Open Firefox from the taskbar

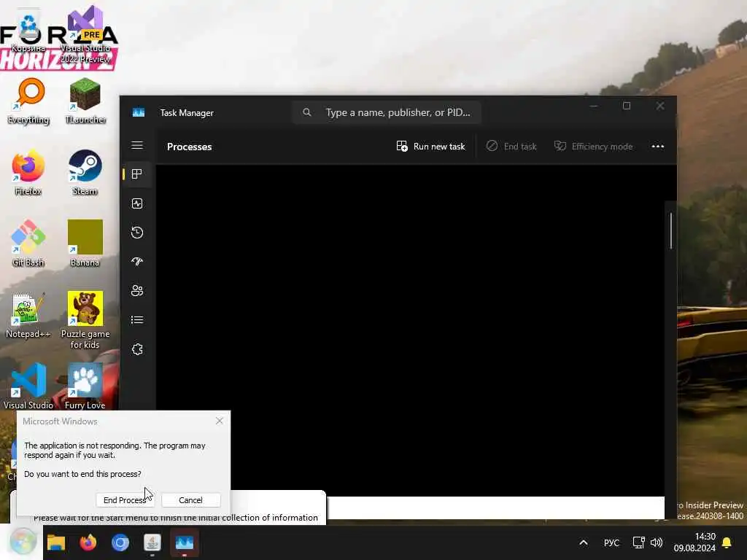click(x=88, y=542)
